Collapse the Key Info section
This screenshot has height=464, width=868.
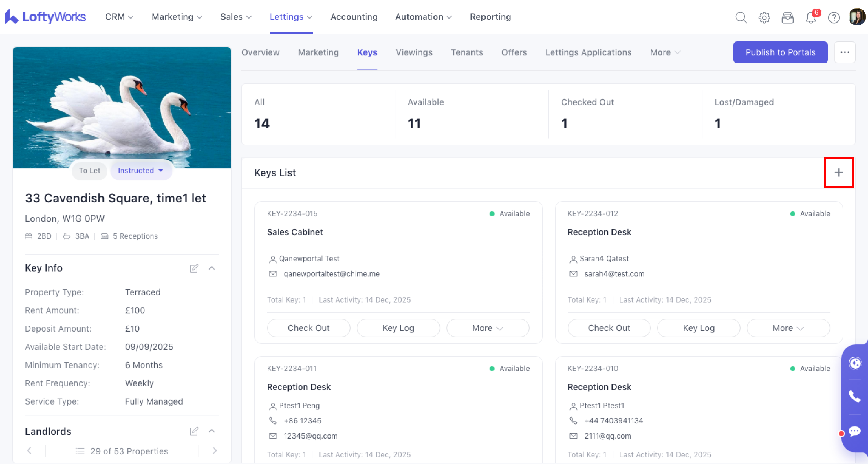click(212, 268)
